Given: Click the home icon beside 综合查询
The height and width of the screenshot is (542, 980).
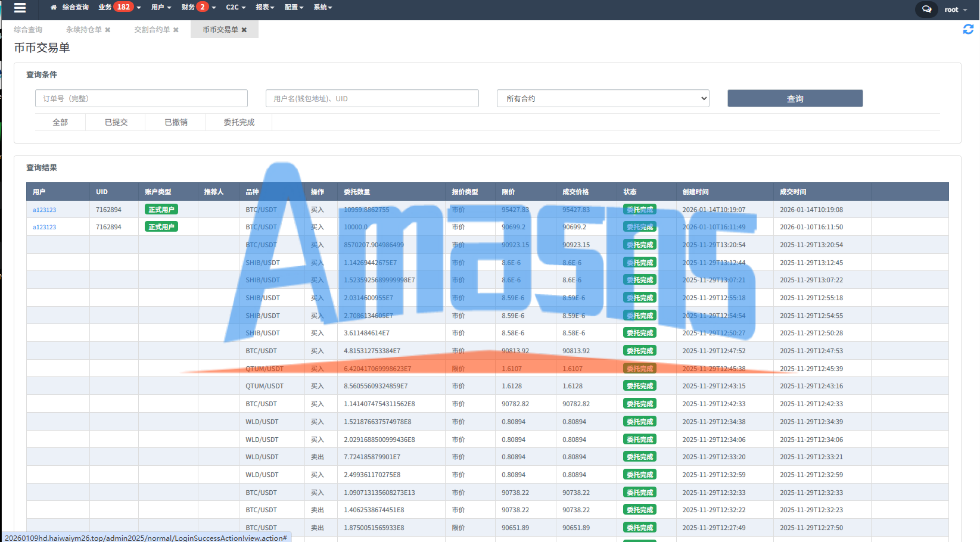Looking at the screenshot, I should point(54,8).
